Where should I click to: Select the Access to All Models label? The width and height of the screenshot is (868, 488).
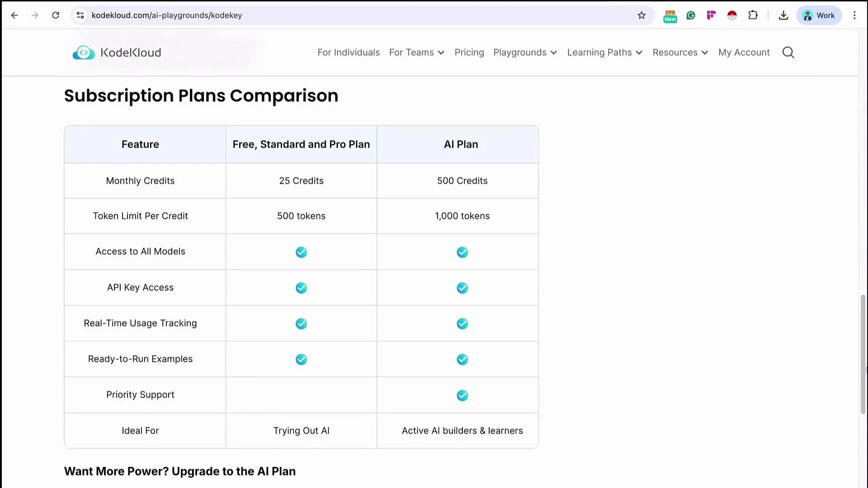click(140, 251)
